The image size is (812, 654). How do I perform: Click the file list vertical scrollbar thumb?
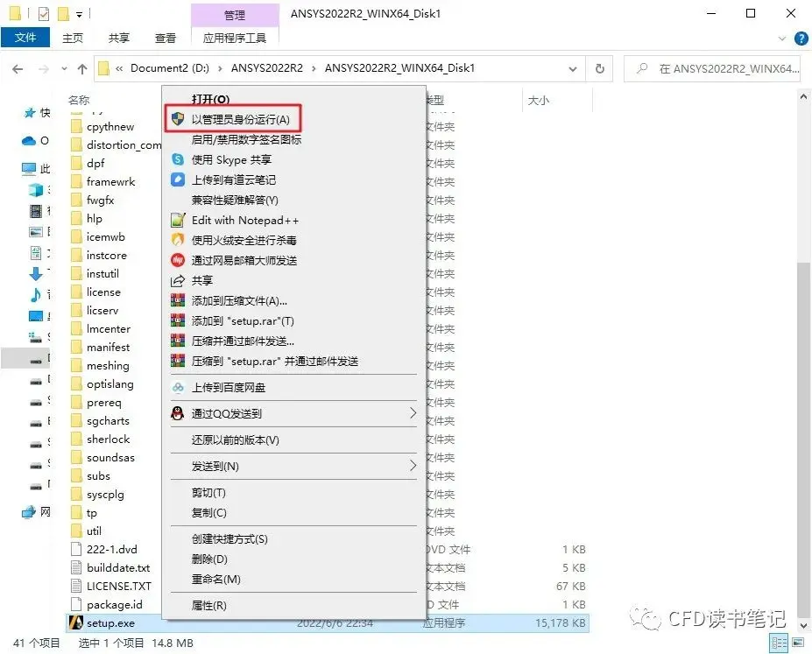tap(803, 440)
